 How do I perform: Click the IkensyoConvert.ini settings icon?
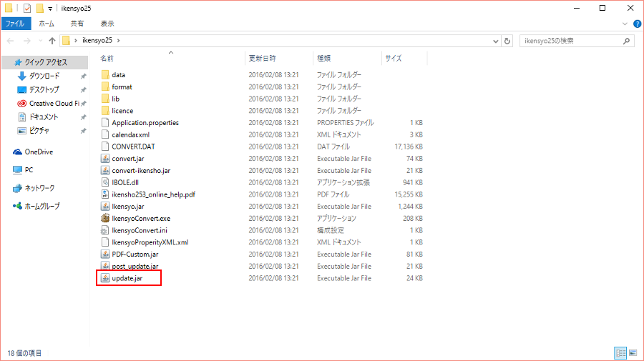pos(105,230)
